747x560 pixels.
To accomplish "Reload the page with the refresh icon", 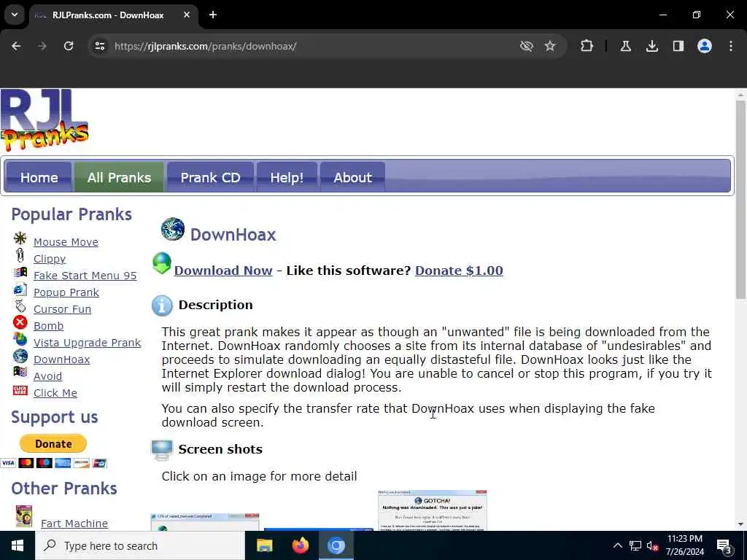I will pyautogui.click(x=69, y=46).
